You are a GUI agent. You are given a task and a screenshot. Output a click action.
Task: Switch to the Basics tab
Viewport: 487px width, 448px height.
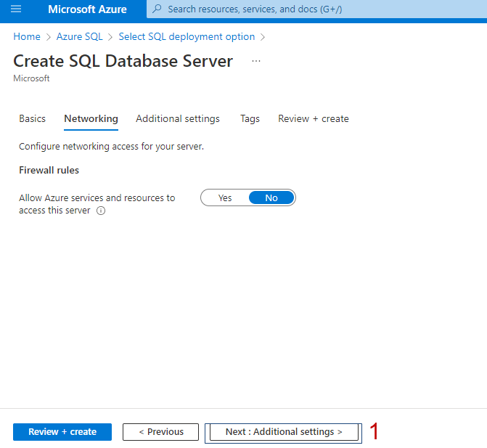[33, 118]
